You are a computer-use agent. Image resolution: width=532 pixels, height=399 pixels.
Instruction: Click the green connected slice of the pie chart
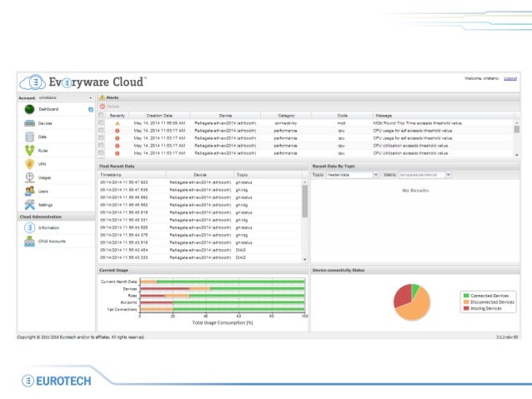pos(415,289)
